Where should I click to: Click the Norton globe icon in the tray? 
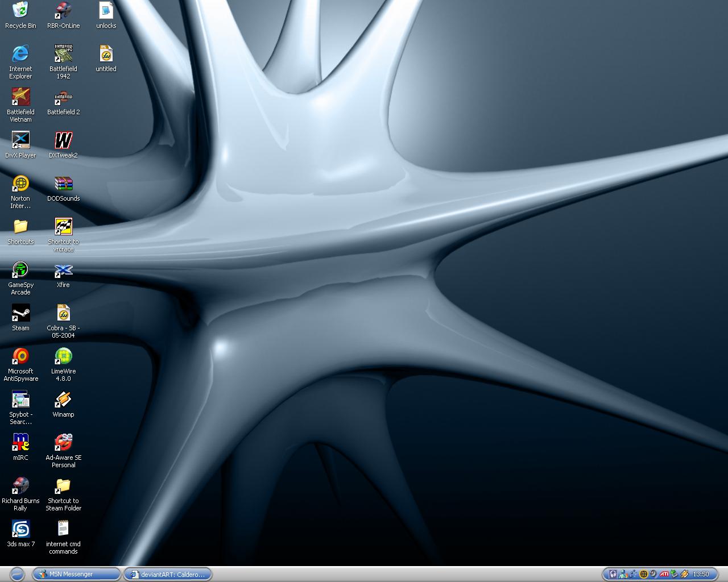coord(644,574)
